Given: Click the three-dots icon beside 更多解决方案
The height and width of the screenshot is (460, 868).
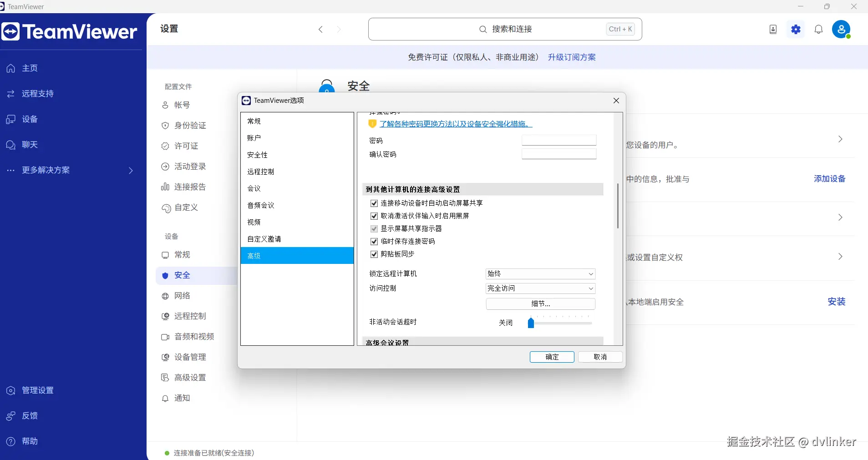Looking at the screenshot, I should 11,170.
